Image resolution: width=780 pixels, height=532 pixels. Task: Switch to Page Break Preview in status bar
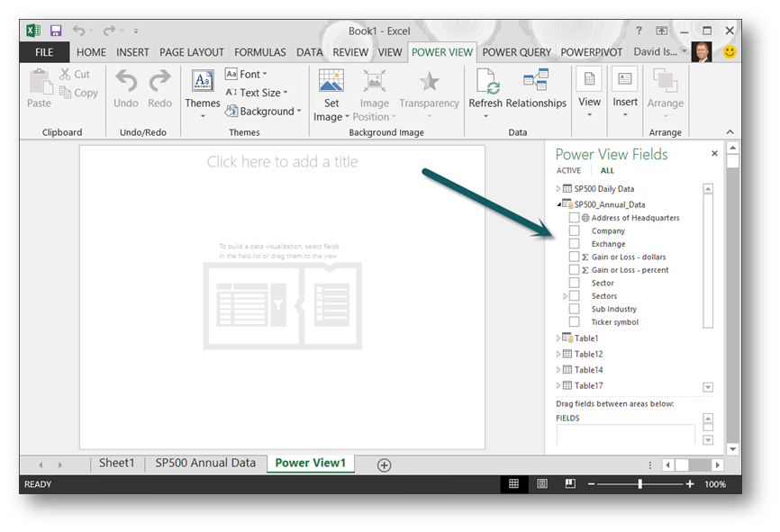point(570,483)
